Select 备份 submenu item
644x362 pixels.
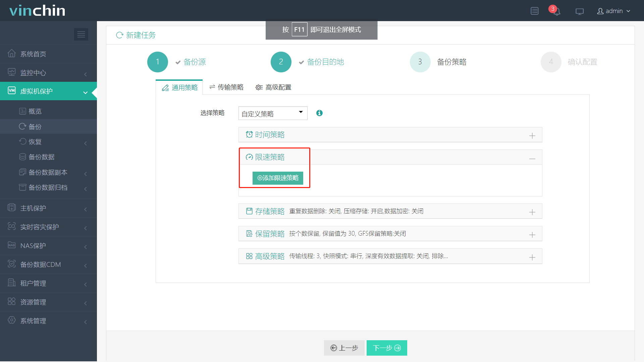click(x=48, y=127)
